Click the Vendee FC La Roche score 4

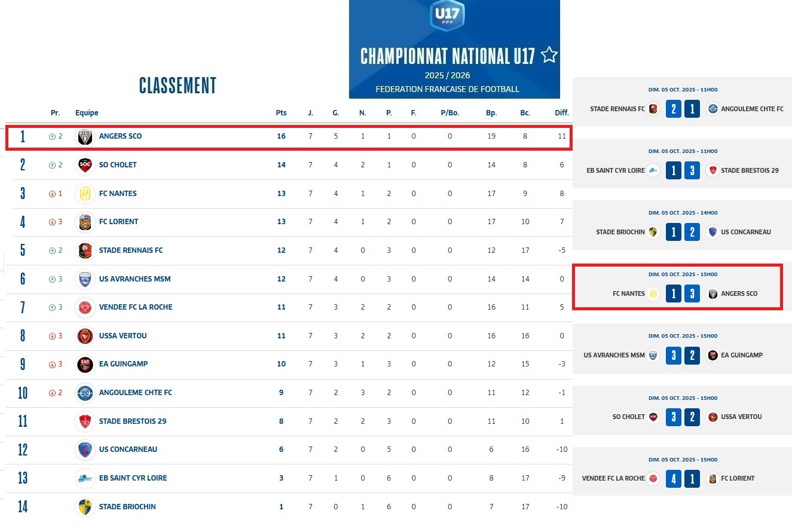click(x=673, y=479)
